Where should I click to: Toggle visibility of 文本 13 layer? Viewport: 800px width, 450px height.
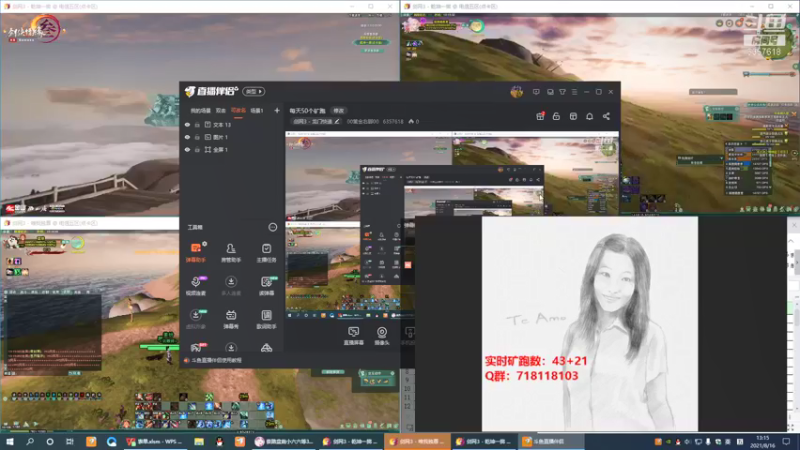pos(187,124)
